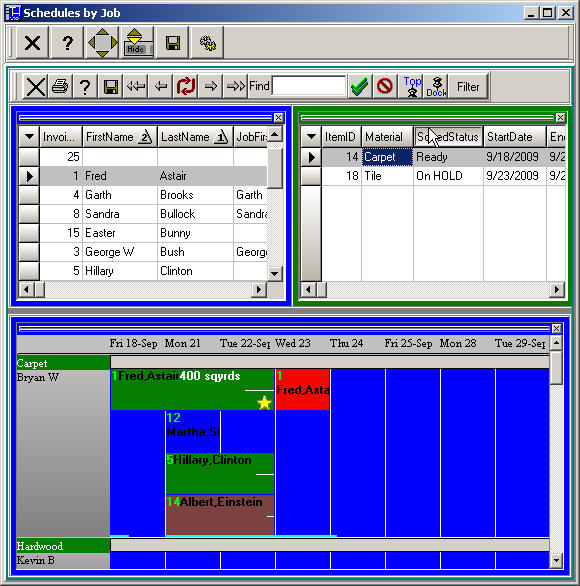Go to previous record with left arrow
This screenshot has height=586, width=580.
[161, 87]
